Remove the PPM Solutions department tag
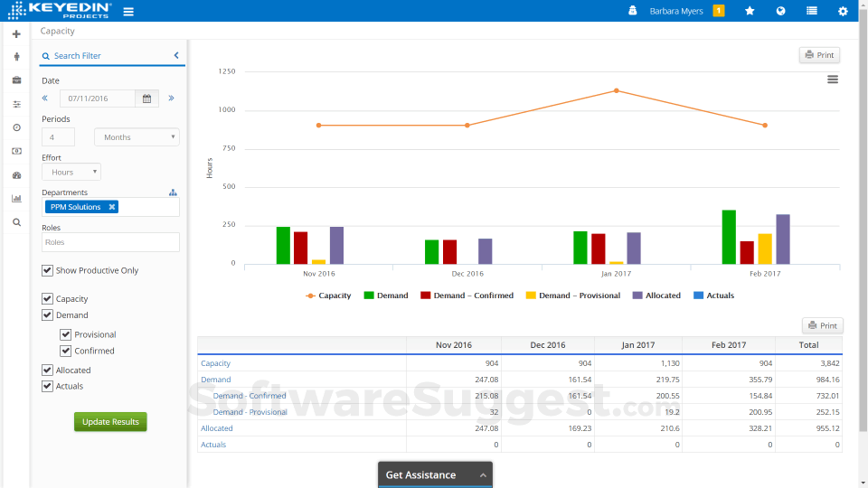This screenshot has width=868, height=488. click(x=112, y=207)
